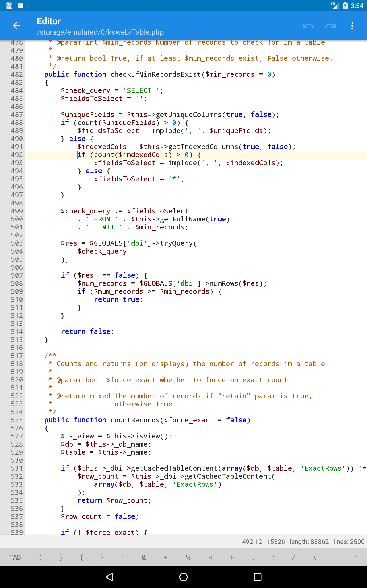Tap the battery icon in status bar
The height and width of the screenshot is (588, 367).
[345, 6]
